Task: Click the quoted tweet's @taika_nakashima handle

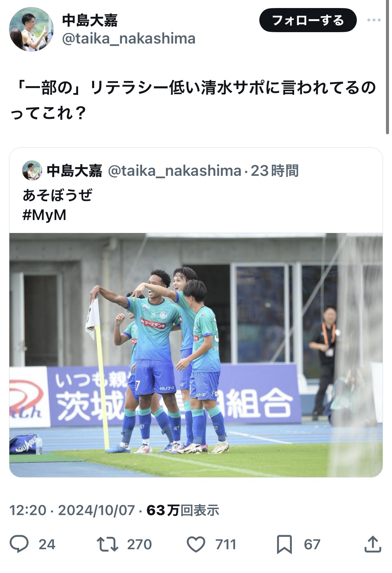Action: click(175, 171)
